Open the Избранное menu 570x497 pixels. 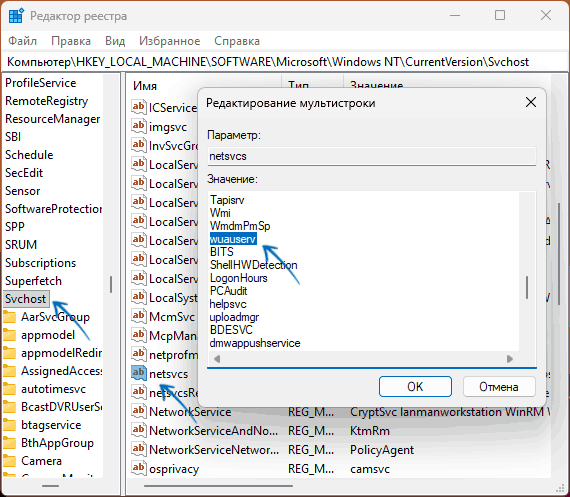[x=169, y=41]
